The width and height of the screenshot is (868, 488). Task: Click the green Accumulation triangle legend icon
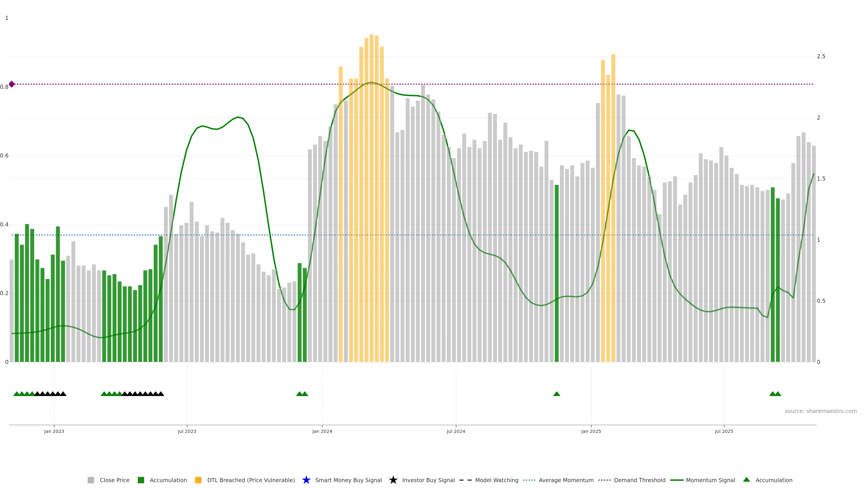coord(746,480)
